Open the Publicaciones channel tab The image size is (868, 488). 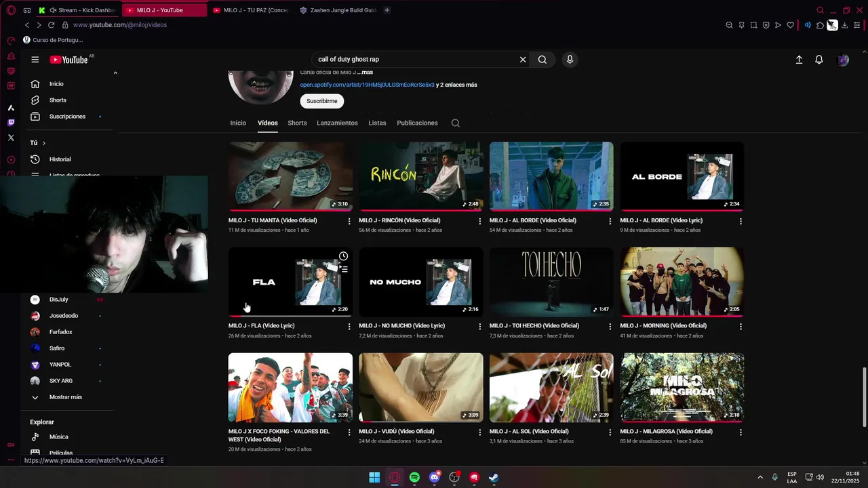click(417, 123)
